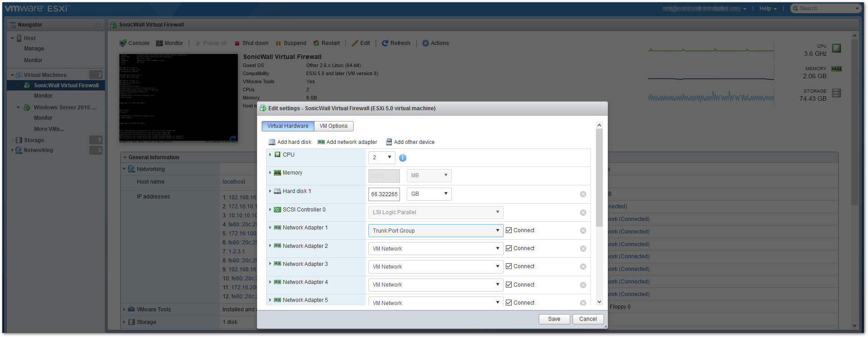This screenshot has width=868, height=337.
Task: Click the Memory usage icon
Action: 836,69
